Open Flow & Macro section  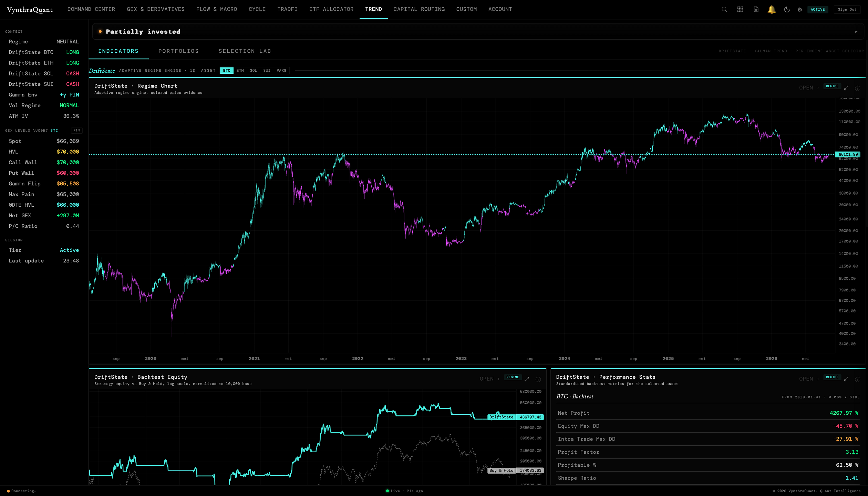(217, 9)
